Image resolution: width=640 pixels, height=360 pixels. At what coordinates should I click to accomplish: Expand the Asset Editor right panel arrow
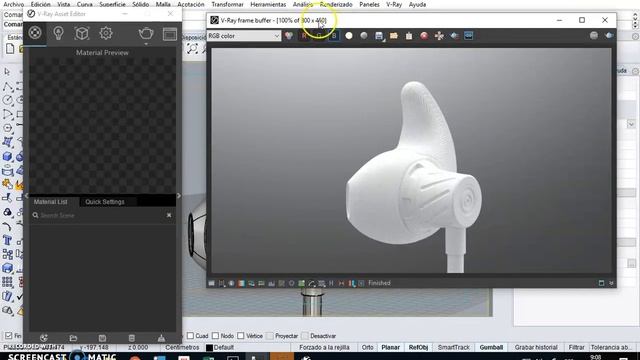pyautogui.click(x=179, y=196)
